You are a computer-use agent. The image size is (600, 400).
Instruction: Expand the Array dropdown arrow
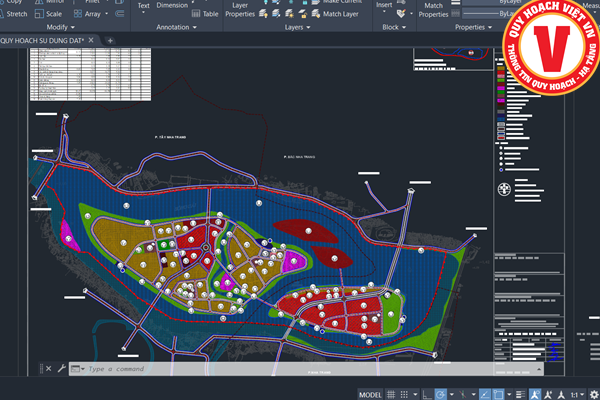(107, 14)
